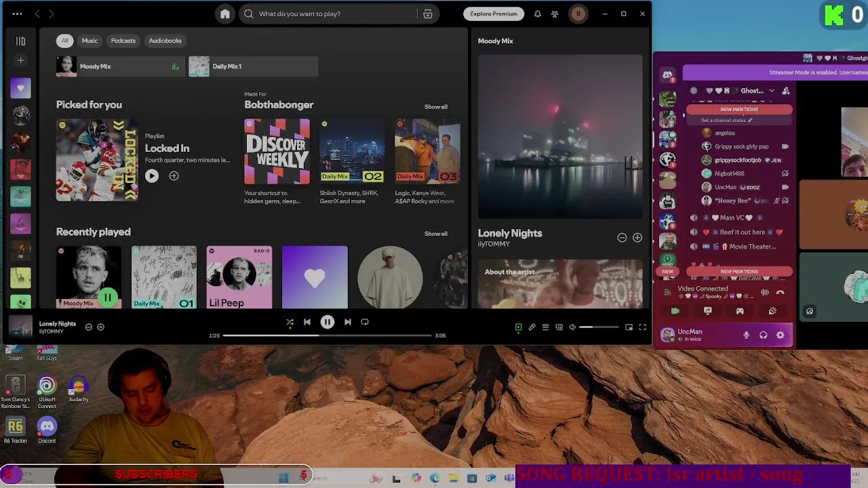
Task: Open the Spotify Browse icon in search bar
Action: pyautogui.click(x=428, y=14)
